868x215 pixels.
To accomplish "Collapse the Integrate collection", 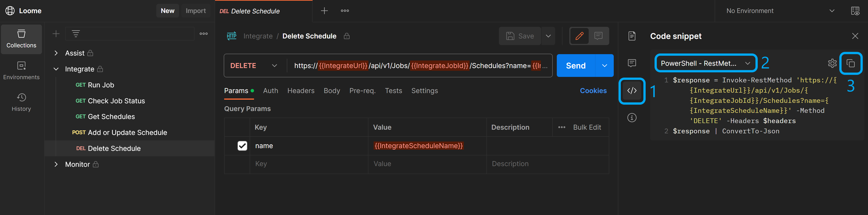I will pyautogui.click(x=56, y=69).
